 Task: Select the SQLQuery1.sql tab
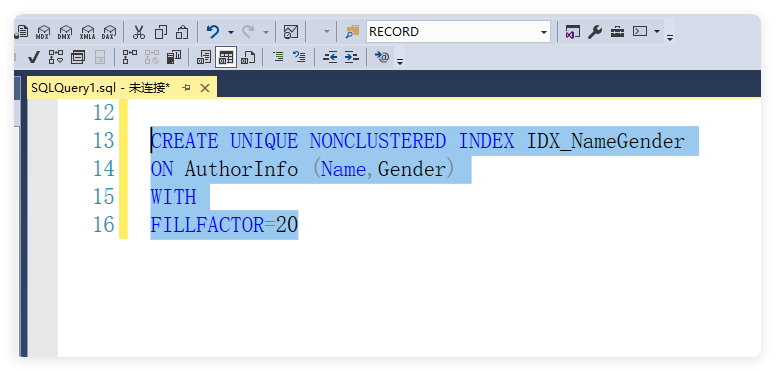pyautogui.click(x=100, y=88)
